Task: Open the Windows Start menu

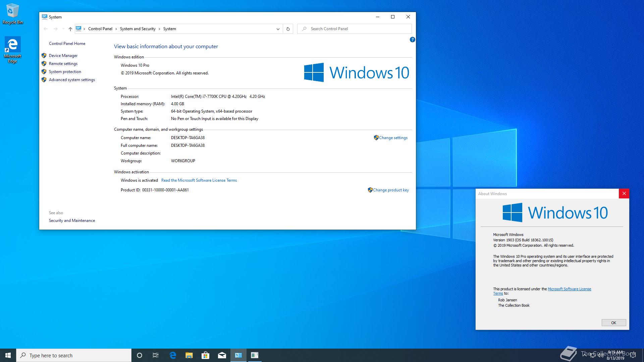Action: 8,355
